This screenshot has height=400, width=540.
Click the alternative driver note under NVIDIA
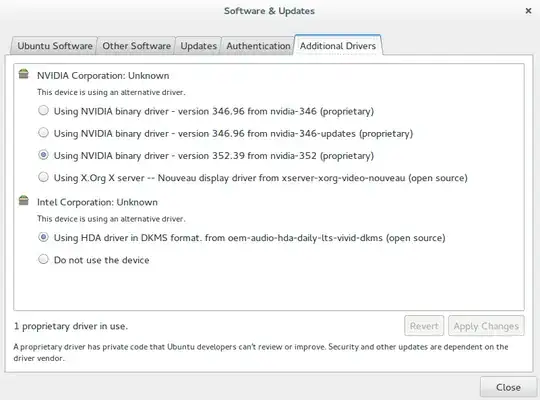111,92
